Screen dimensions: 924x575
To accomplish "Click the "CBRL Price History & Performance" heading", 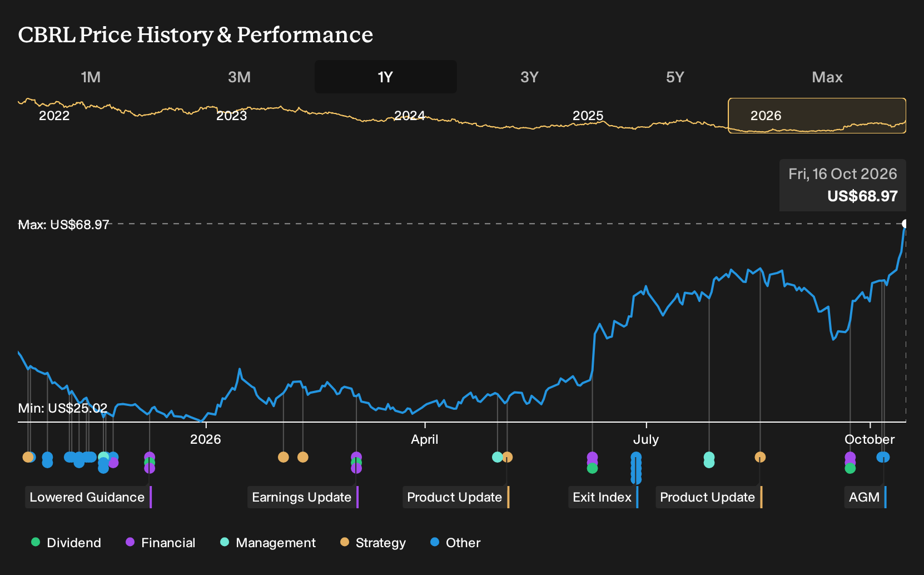I will pos(196,34).
